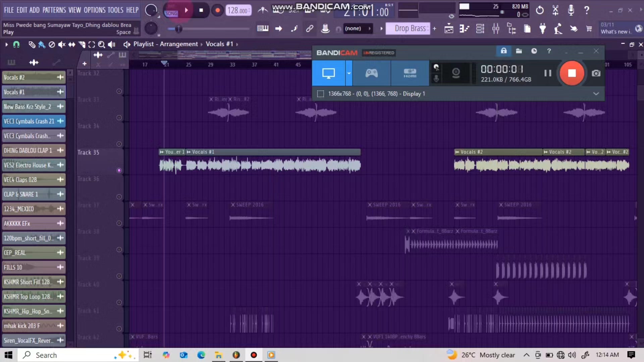
Task: Open the Mixer view icon
Action: point(496,29)
